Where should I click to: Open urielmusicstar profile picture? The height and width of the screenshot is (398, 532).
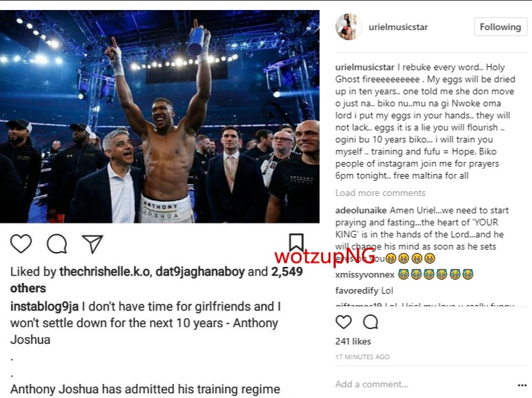coord(349,27)
